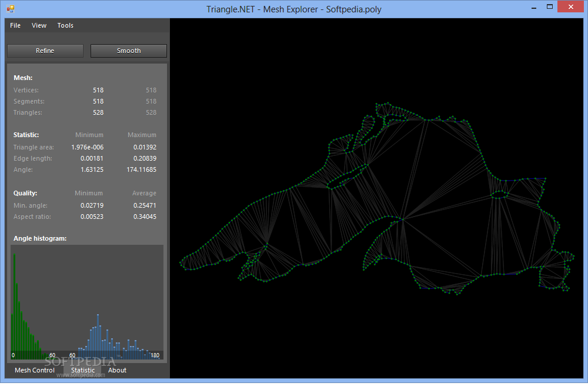
Task: Click the Vertices value 518 in first column
Action: coord(98,90)
